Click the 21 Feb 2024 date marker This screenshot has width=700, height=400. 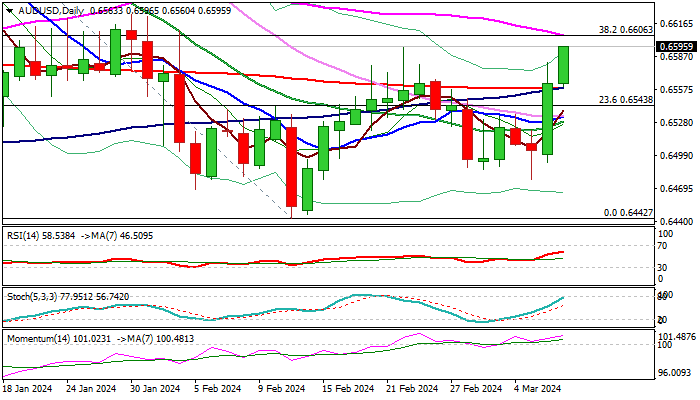pos(413,389)
